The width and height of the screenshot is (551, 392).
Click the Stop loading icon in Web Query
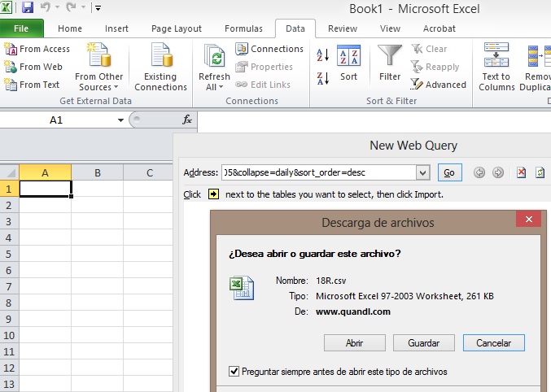click(521, 172)
